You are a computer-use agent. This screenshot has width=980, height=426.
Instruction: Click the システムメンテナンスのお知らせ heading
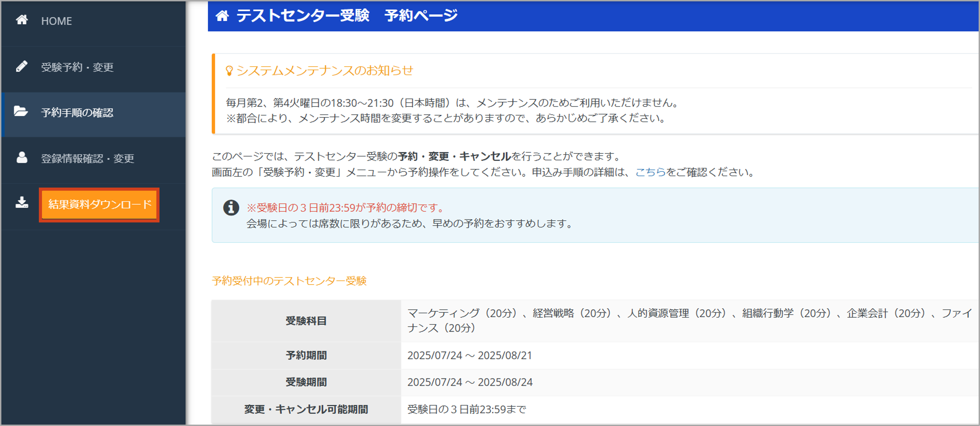click(x=325, y=71)
